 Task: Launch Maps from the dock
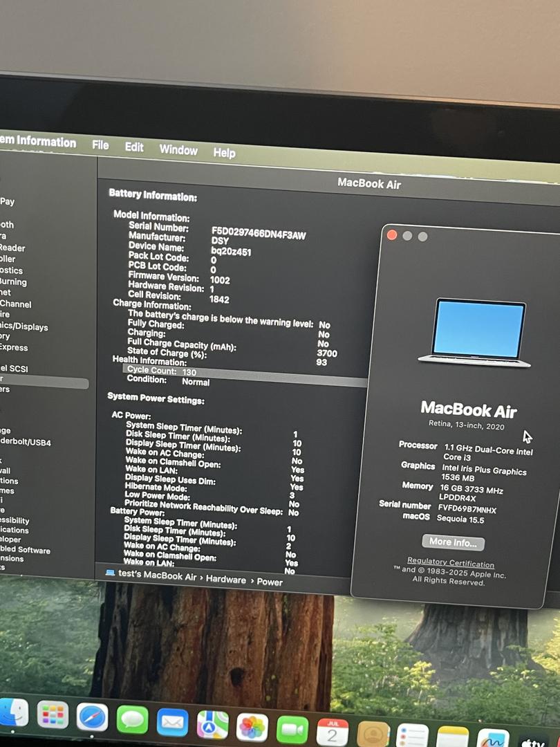click(212, 725)
